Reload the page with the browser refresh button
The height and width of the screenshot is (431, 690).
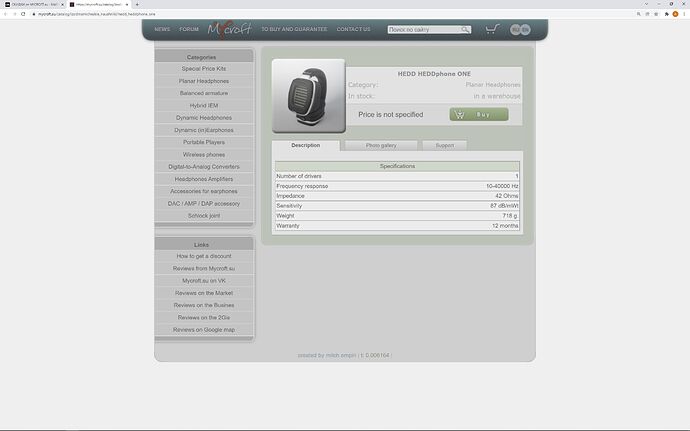[x=23, y=14]
